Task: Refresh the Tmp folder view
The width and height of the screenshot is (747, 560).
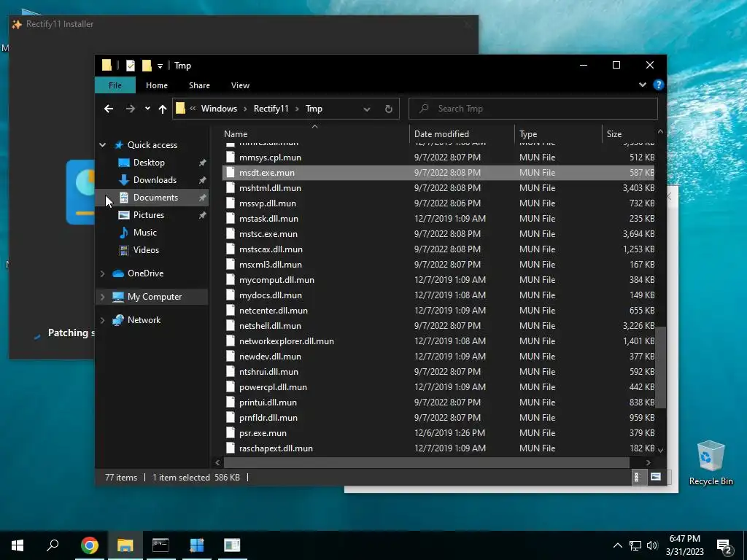Action: click(389, 109)
